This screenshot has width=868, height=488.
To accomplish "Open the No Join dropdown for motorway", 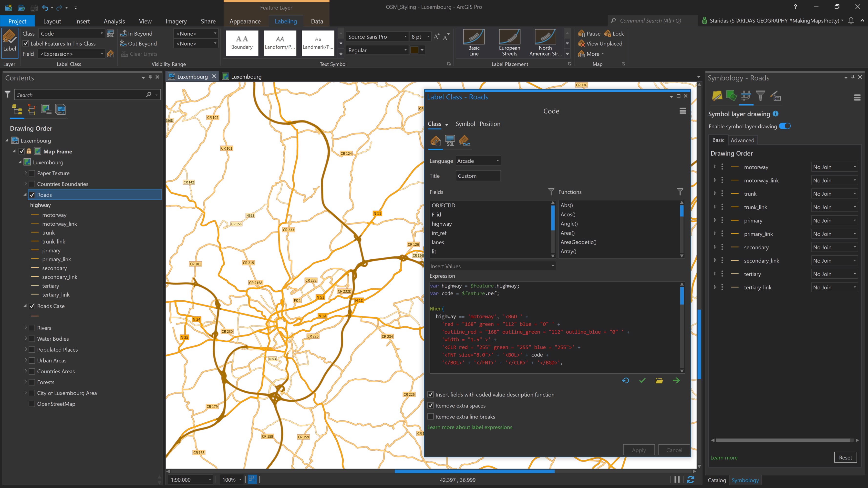I will click(x=855, y=167).
